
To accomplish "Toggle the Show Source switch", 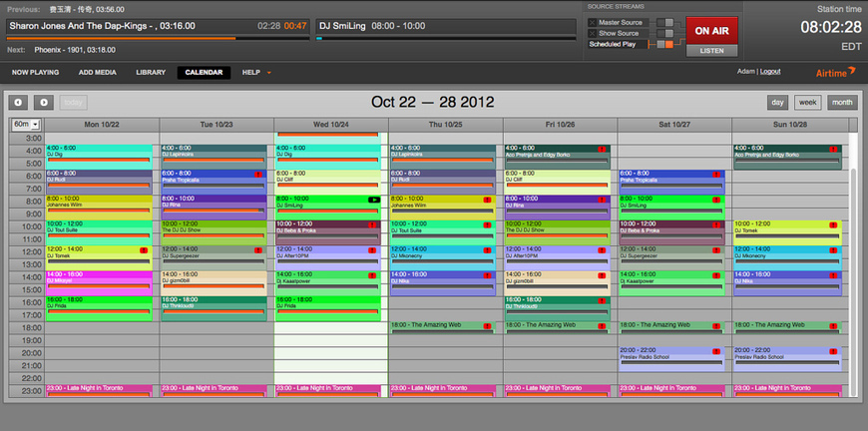I will [x=667, y=34].
